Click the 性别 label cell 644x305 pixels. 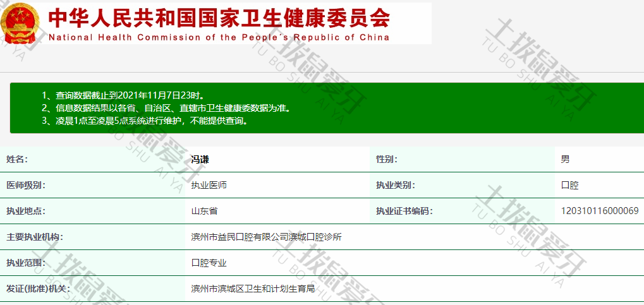click(462, 159)
